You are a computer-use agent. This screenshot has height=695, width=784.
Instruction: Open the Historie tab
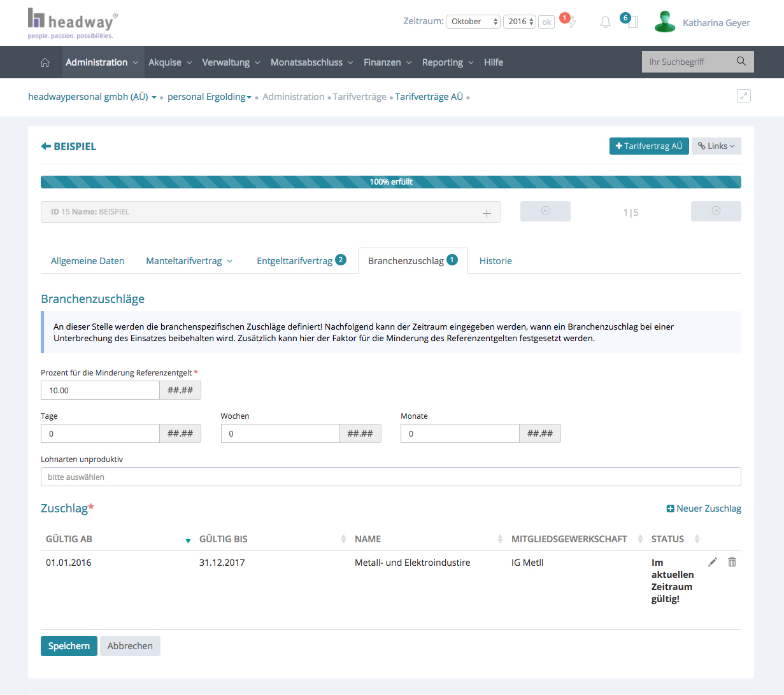tap(495, 261)
